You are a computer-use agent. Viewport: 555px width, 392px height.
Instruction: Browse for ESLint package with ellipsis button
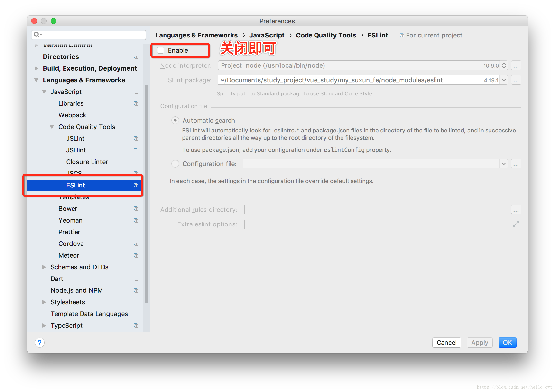(x=516, y=80)
